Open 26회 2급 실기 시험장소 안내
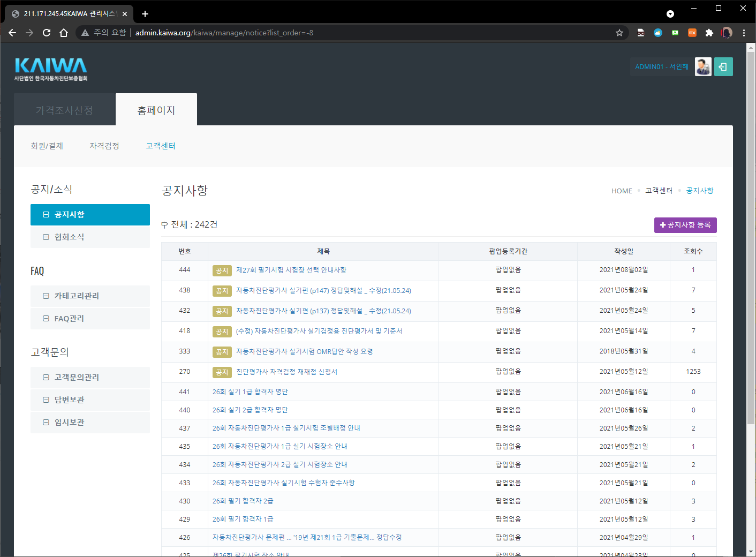The width and height of the screenshot is (756, 557). point(279,465)
